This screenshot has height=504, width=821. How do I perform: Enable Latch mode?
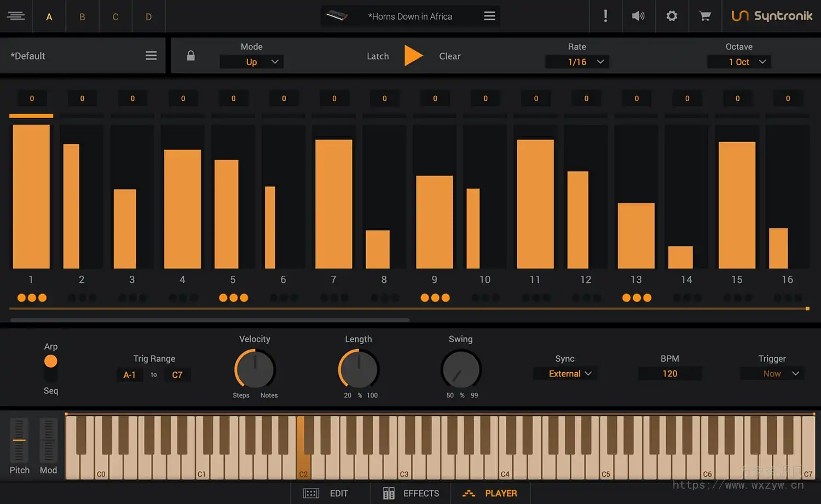point(378,55)
